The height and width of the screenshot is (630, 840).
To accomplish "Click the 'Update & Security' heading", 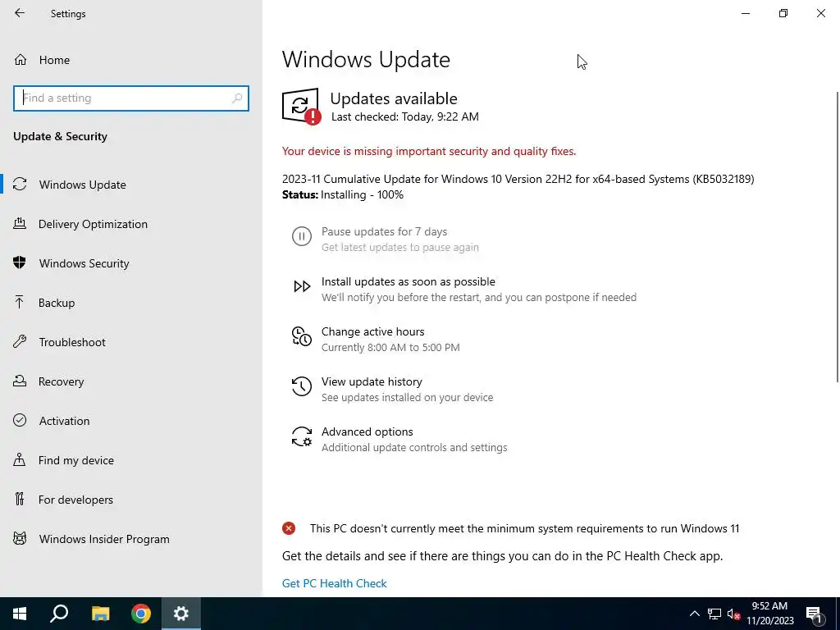I will click(x=60, y=137).
